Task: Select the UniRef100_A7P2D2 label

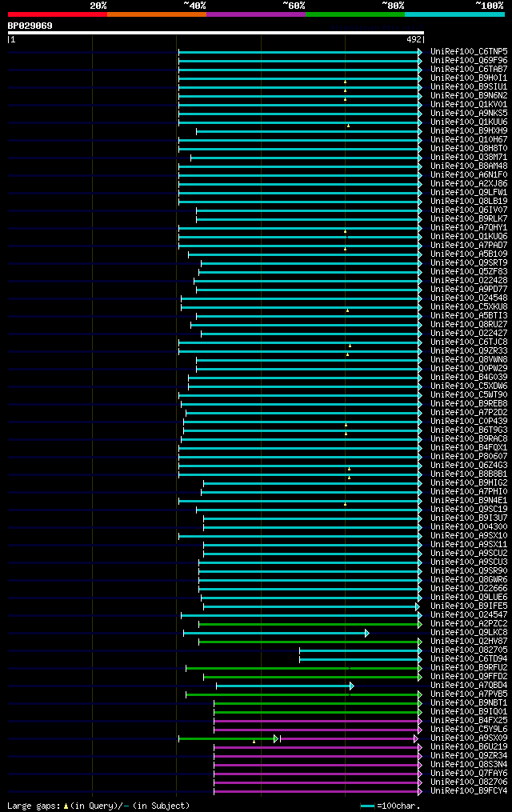Action: [x=469, y=413]
